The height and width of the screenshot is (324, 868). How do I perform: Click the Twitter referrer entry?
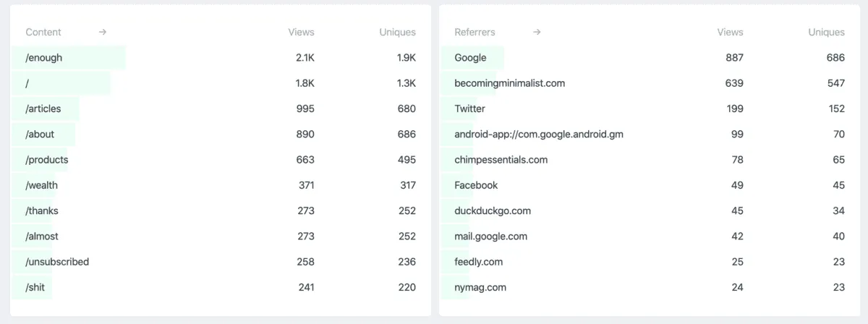click(x=469, y=108)
